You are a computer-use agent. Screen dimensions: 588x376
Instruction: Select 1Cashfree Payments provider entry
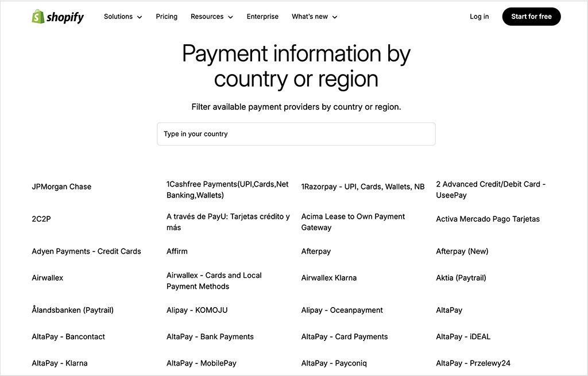pyautogui.click(x=227, y=189)
